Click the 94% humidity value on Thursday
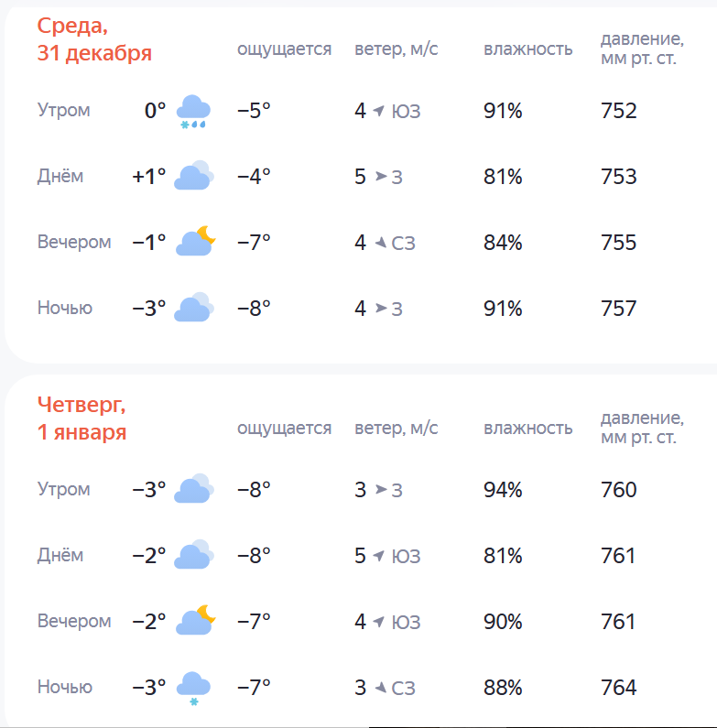 point(503,490)
